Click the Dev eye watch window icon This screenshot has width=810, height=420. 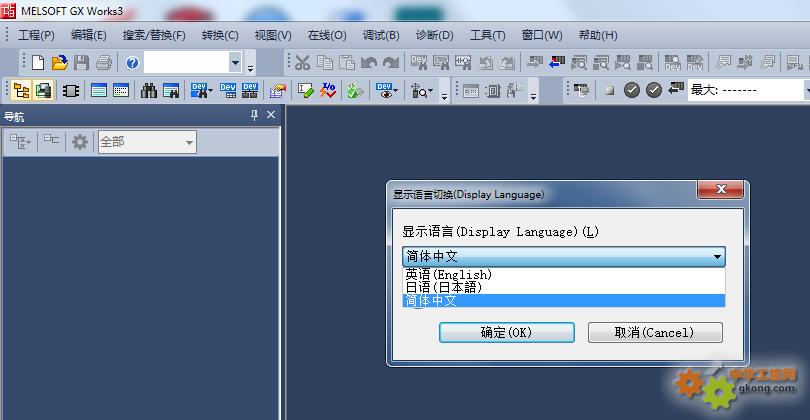(x=386, y=91)
